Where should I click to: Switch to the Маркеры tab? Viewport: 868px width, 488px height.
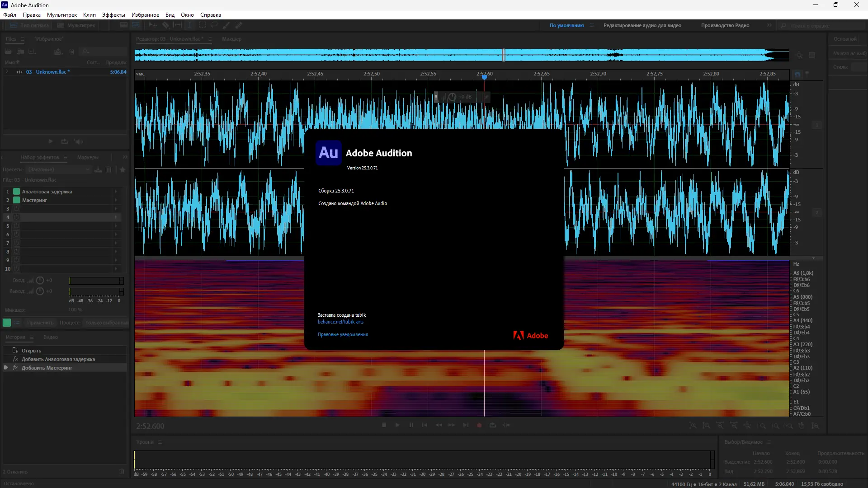88,157
